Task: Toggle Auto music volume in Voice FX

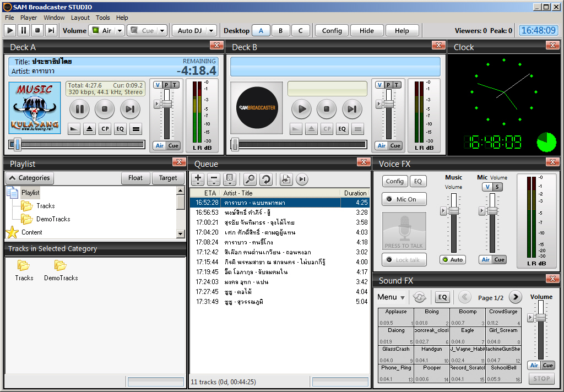Action: tap(453, 260)
